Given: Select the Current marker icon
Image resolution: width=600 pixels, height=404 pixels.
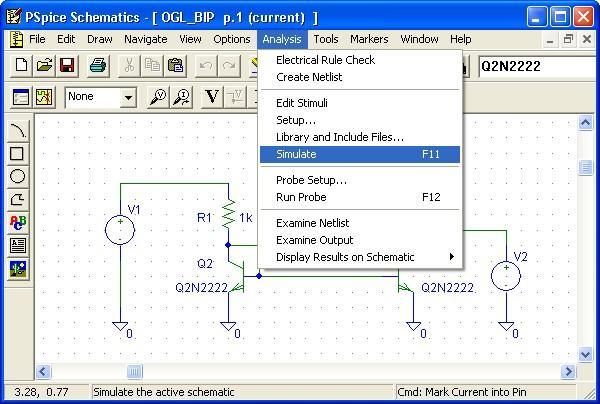Looking at the screenshot, I should tap(181, 97).
